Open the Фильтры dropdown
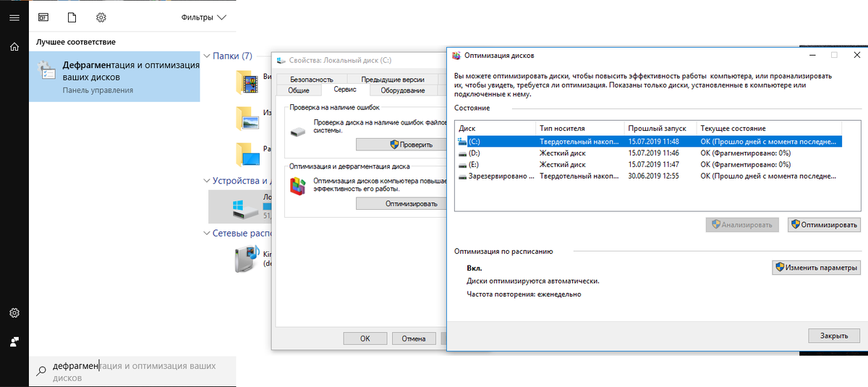The width and height of the screenshot is (868, 387). point(204,17)
